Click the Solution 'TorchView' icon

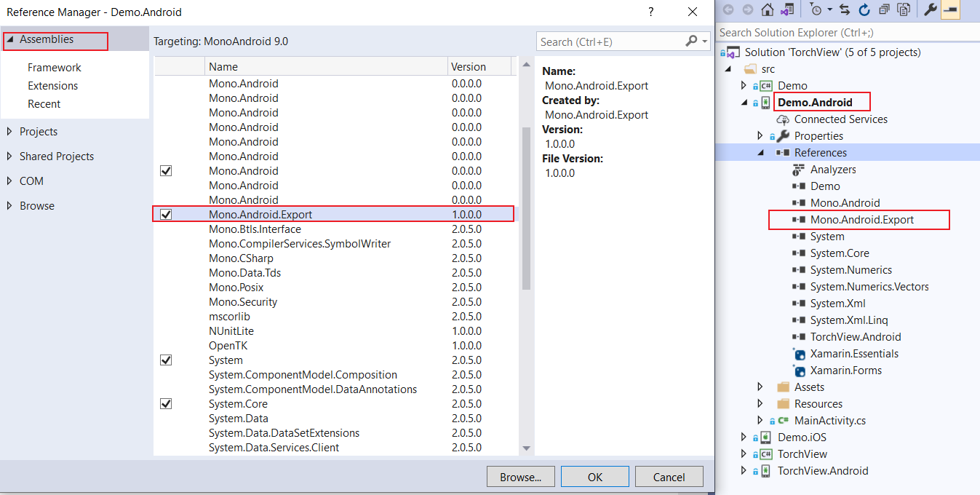pyautogui.click(x=733, y=52)
